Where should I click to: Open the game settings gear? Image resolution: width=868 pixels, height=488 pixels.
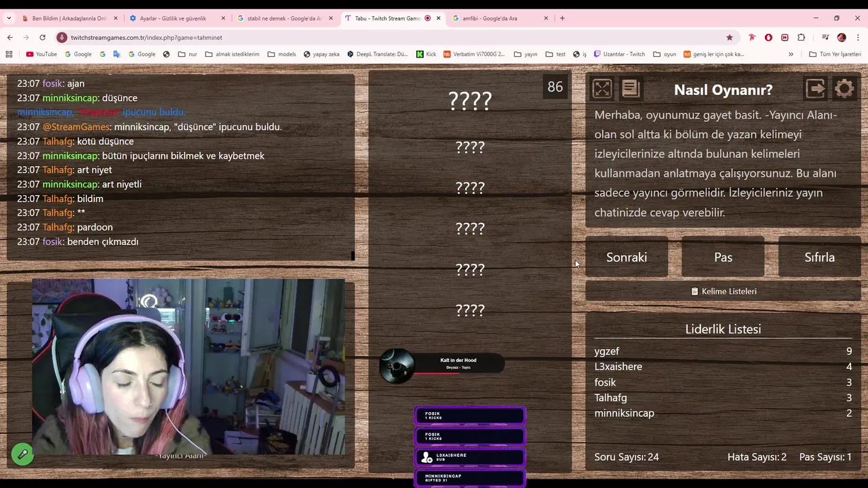(844, 89)
